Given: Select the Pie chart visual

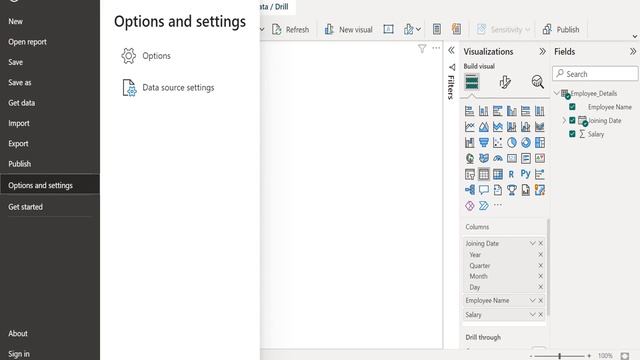Looking at the screenshot, I should click(x=512, y=142).
